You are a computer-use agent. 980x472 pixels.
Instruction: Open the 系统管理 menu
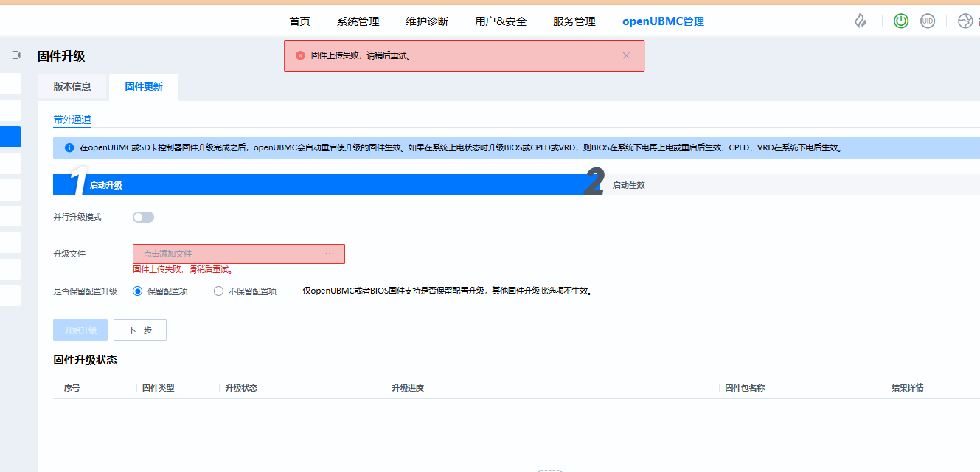coord(358,21)
